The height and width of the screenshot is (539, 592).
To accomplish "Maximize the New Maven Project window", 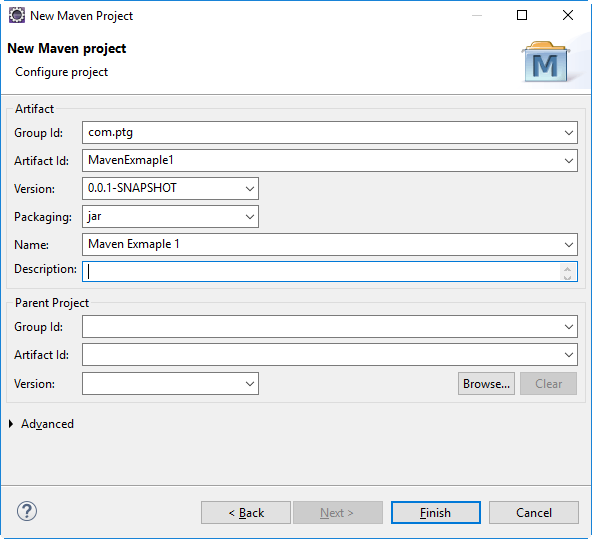I will (522, 15).
